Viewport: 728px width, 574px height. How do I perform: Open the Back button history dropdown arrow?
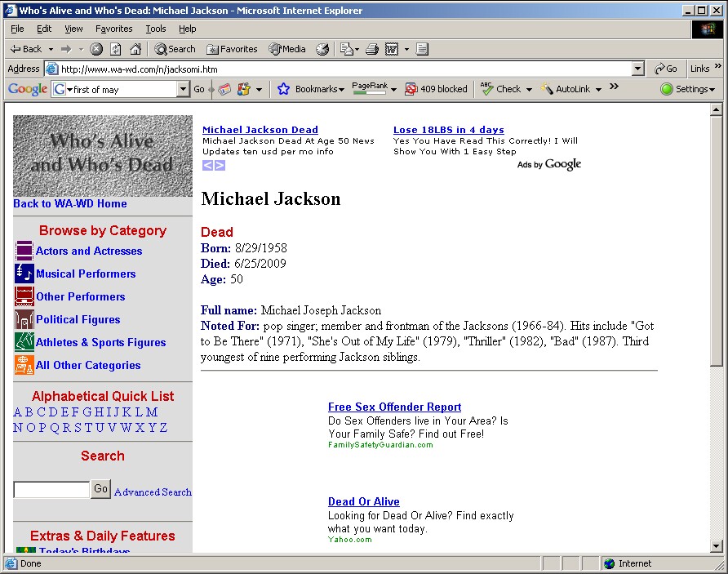51,49
